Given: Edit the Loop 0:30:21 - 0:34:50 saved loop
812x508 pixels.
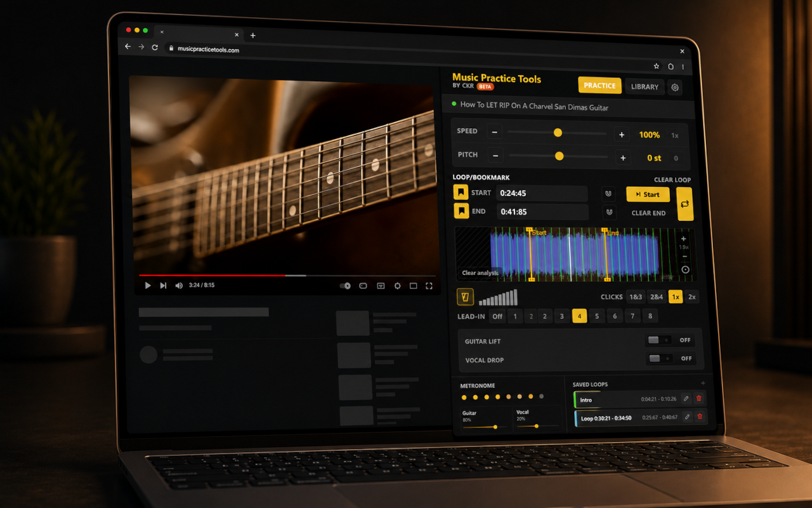Looking at the screenshot, I should (x=686, y=417).
